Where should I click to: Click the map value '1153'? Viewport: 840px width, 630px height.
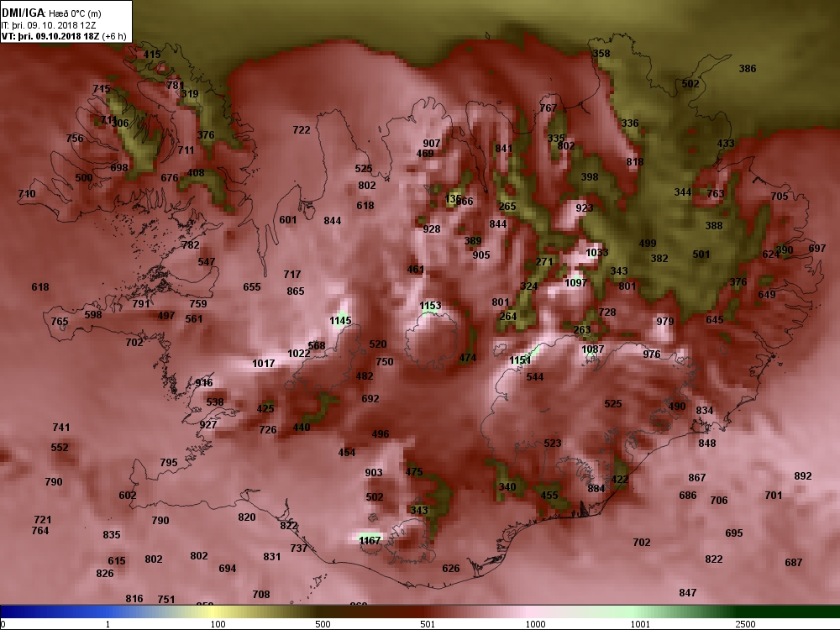[430, 306]
